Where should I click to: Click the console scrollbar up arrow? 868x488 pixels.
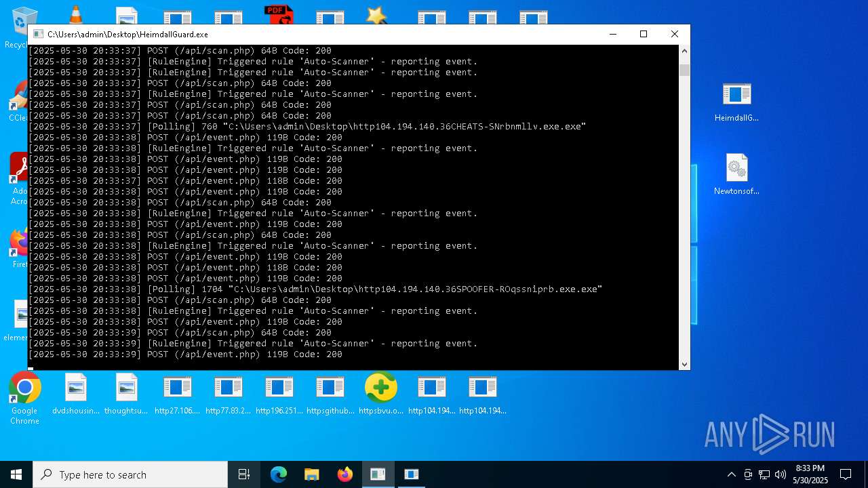(684, 51)
